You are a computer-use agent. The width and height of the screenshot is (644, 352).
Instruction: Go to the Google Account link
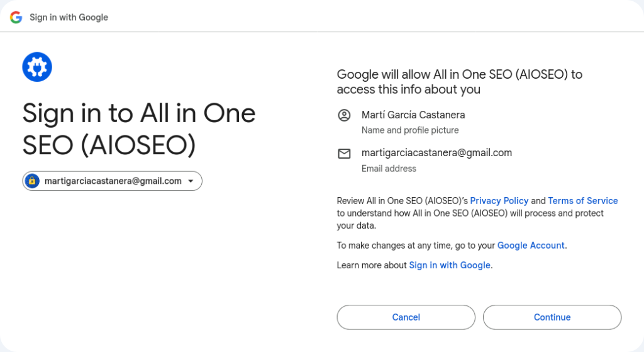coord(531,246)
